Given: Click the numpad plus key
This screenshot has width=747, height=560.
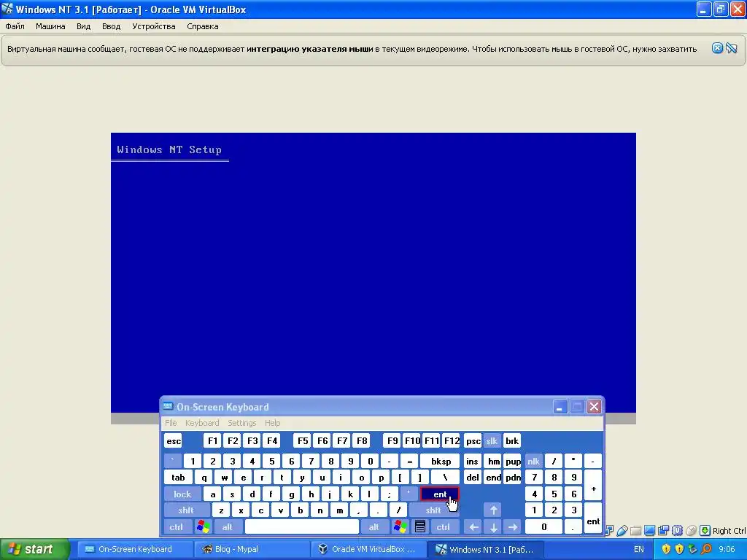Looking at the screenshot, I should [593, 485].
